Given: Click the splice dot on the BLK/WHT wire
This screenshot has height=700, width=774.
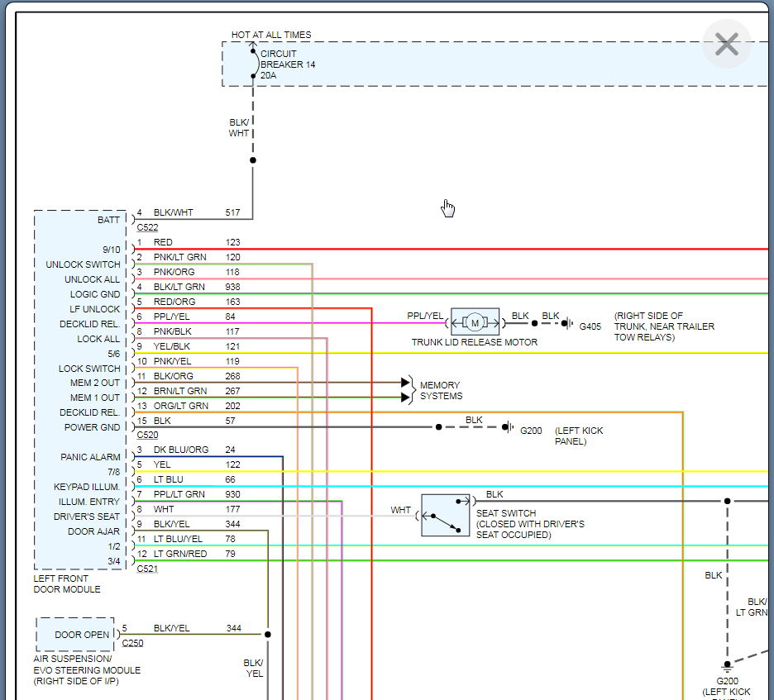Looking at the screenshot, I should click(x=253, y=160).
